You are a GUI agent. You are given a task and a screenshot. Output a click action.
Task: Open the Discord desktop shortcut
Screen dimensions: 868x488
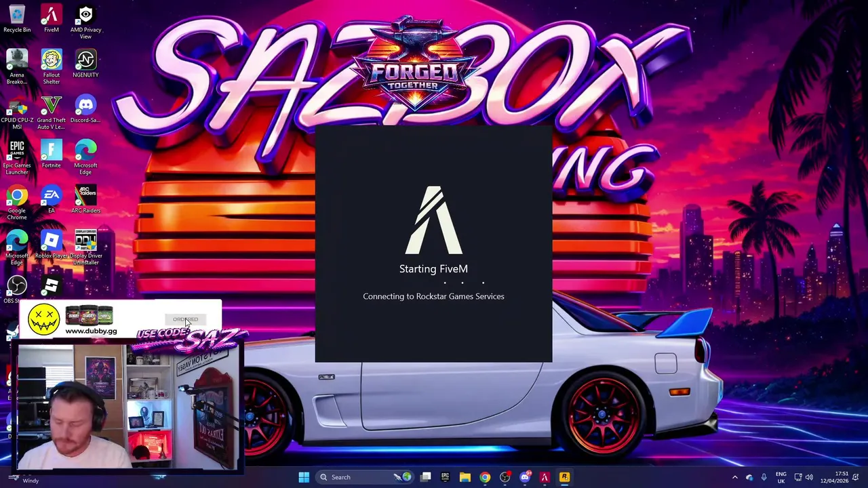click(x=85, y=110)
